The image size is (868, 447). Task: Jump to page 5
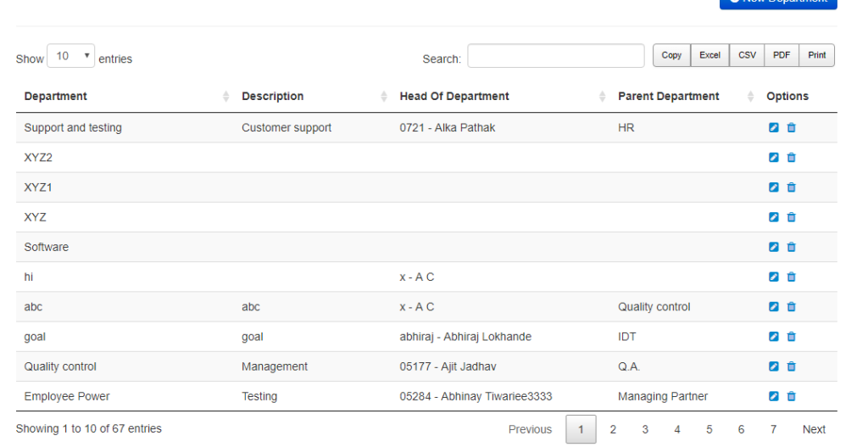(709, 429)
